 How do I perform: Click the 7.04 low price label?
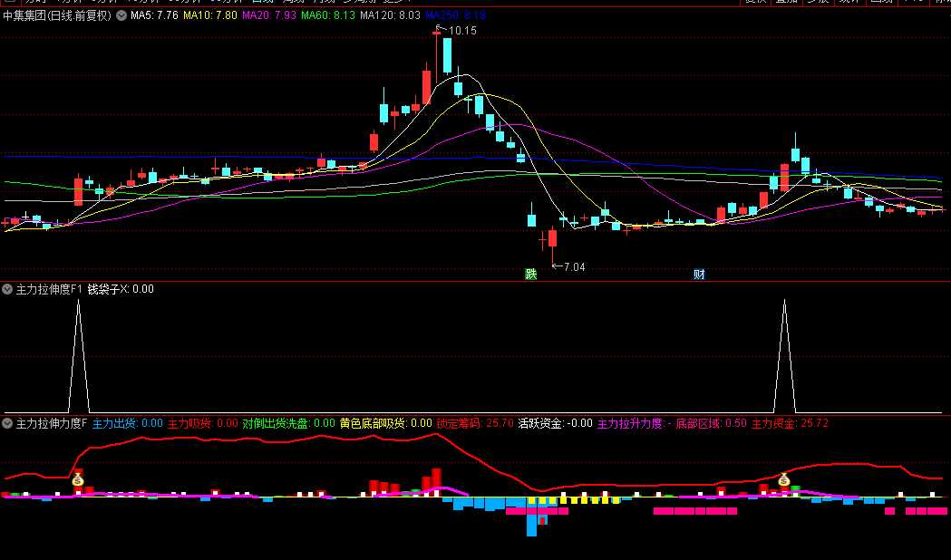(574, 266)
